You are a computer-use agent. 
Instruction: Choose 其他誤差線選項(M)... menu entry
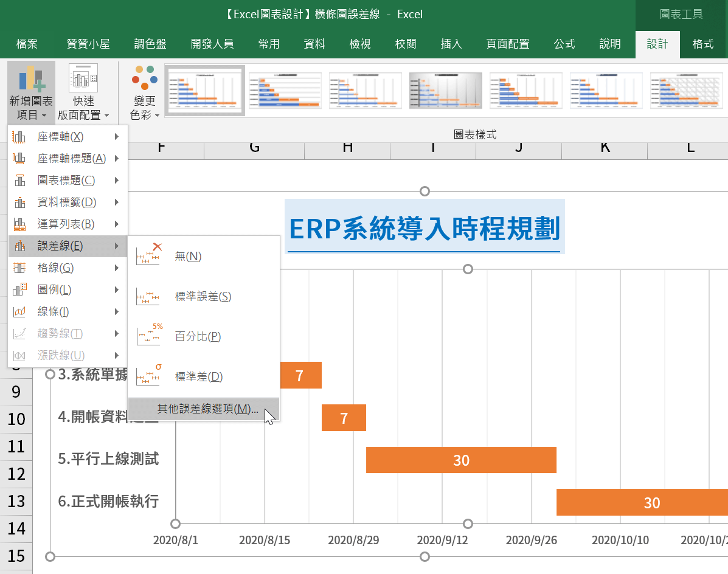point(204,409)
